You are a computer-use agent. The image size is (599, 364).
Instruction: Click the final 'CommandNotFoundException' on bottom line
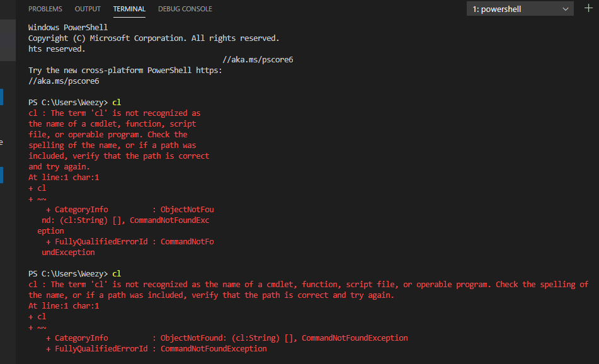point(214,349)
